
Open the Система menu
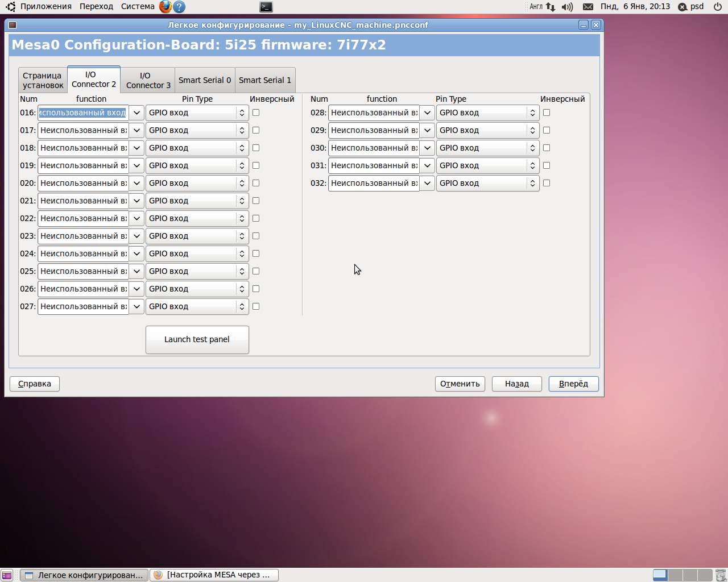click(x=138, y=7)
